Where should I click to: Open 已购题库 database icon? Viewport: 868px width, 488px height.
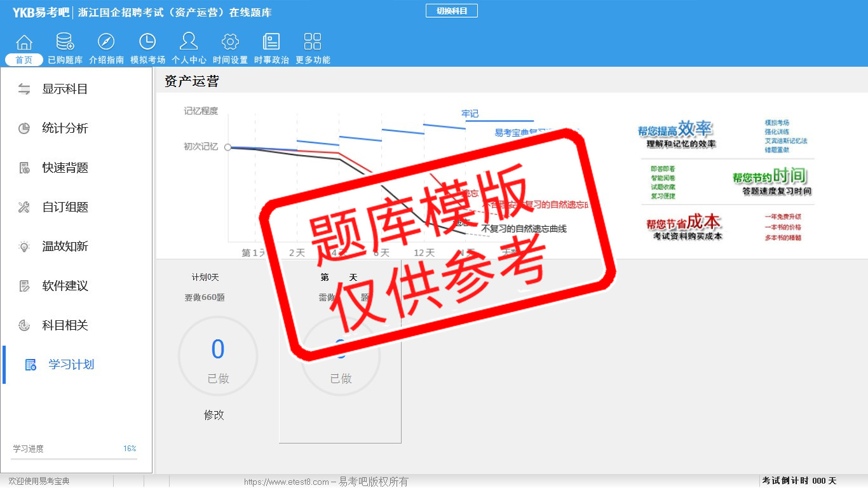[x=65, y=43]
